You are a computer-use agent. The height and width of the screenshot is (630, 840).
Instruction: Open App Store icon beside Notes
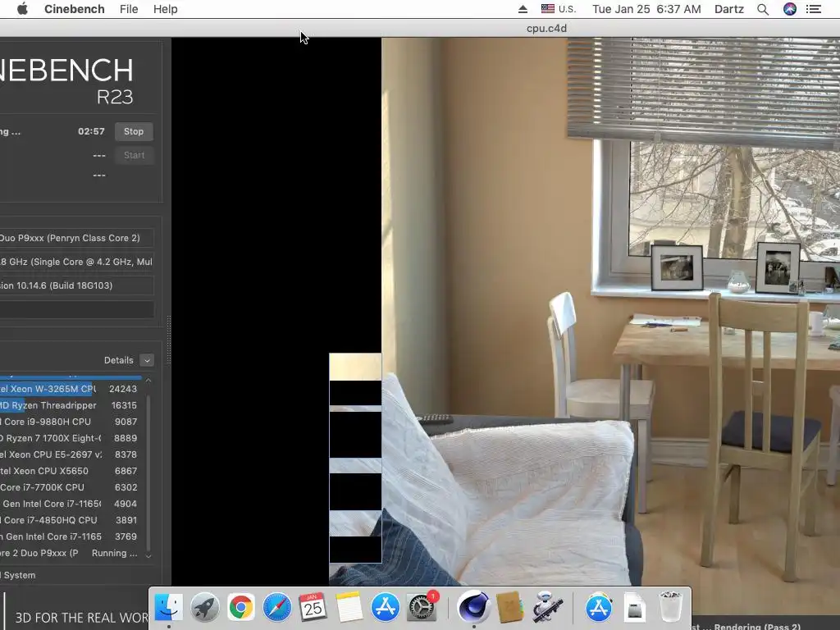(x=386, y=608)
